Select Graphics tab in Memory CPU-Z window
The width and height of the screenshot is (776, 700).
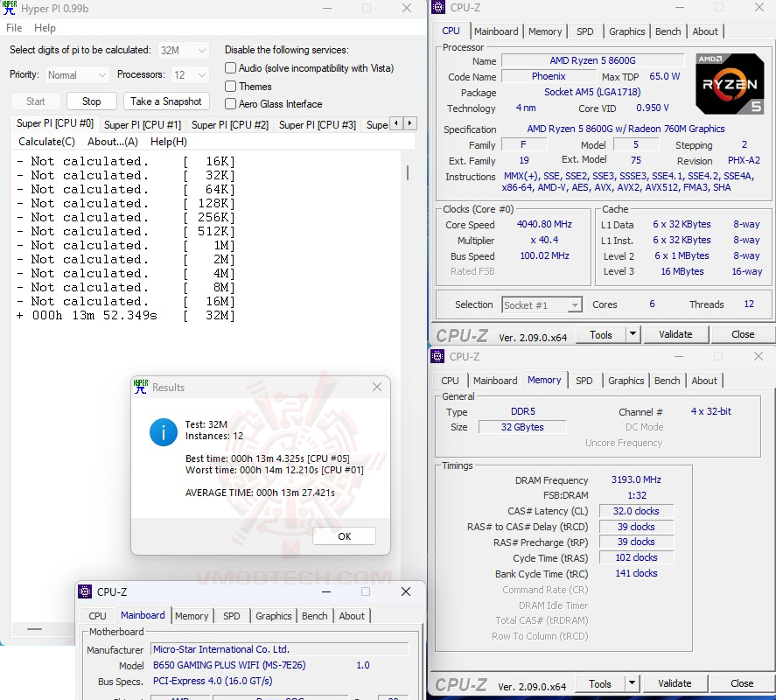click(626, 381)
